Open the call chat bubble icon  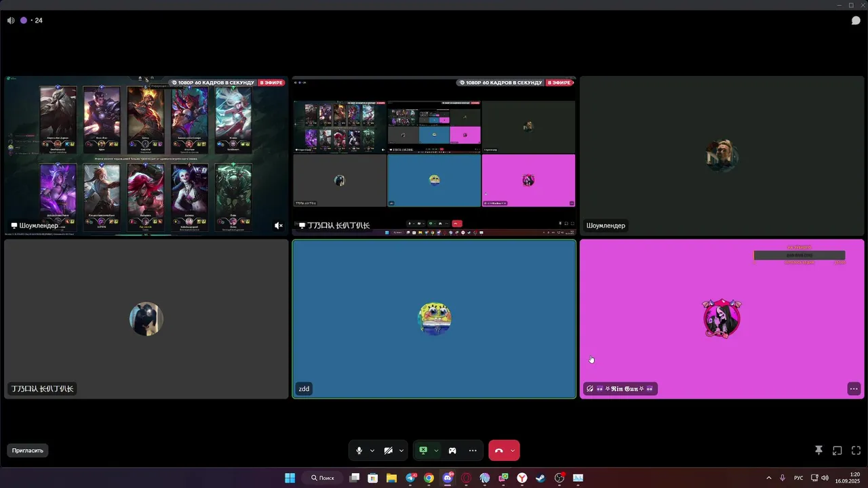pyautogui.click(x=856, y=20)
